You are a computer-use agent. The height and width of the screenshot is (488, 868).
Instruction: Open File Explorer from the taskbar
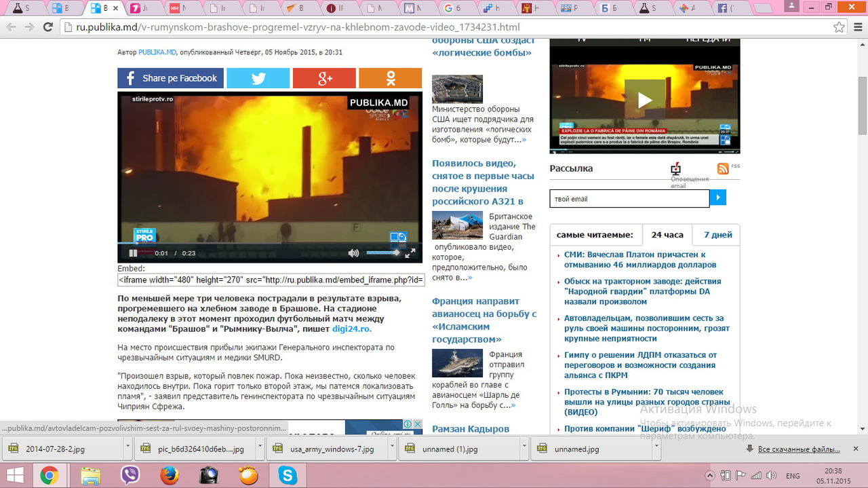[x=89, y=476]
